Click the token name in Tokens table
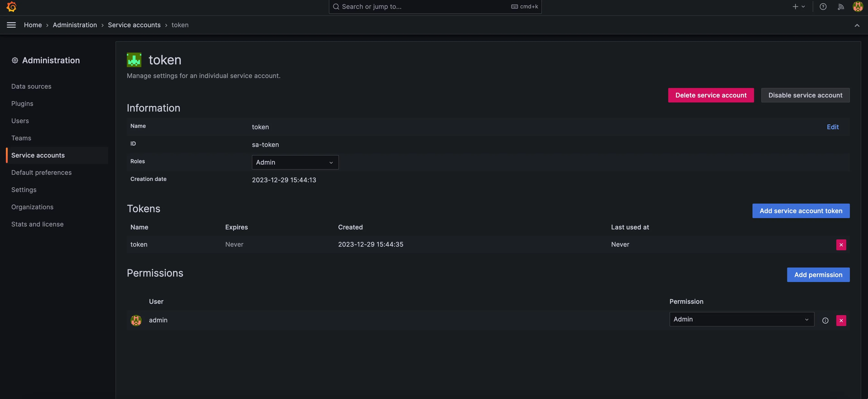Screen dimensions: 868x399 tap(139, 244)
